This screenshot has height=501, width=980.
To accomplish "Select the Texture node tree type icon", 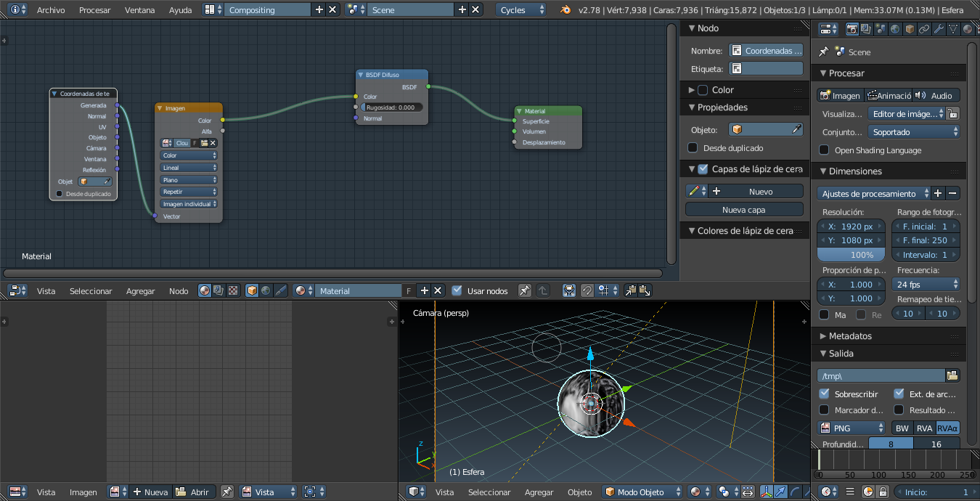I will coord(233,290).
